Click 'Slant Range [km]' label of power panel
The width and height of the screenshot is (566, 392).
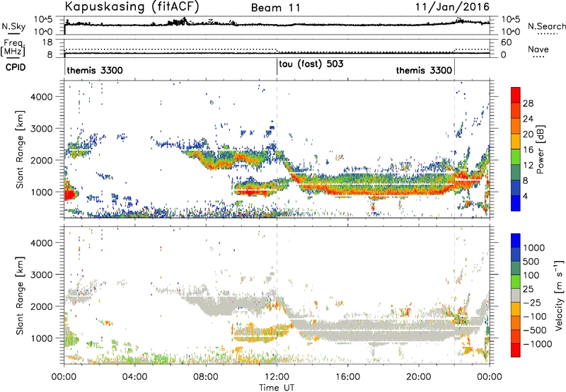tap(20, 149)
